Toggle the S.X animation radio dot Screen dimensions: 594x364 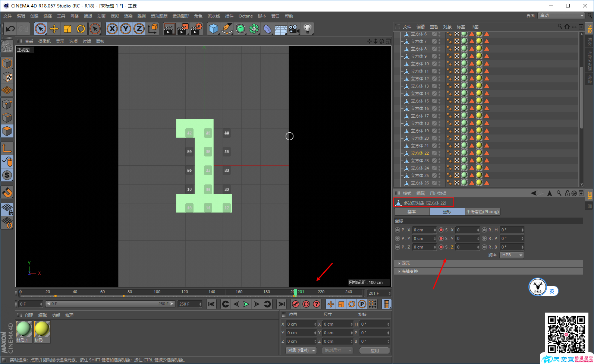click(x=441, y=230)
